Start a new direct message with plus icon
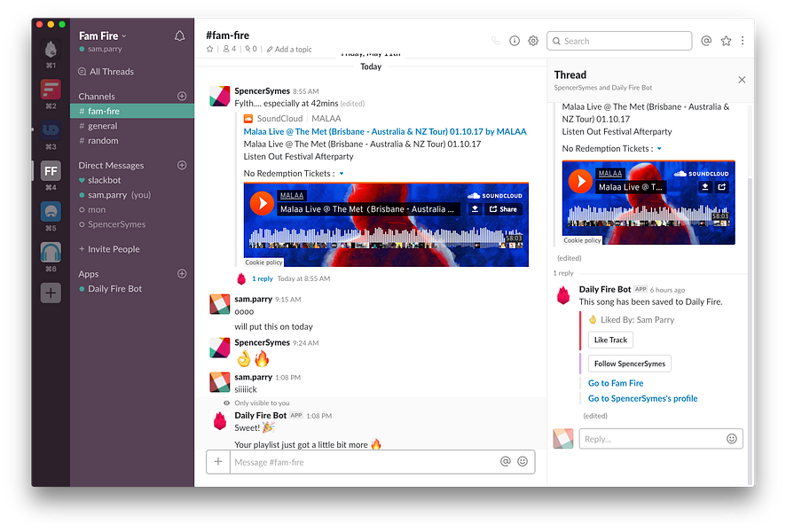 [182, 165]
